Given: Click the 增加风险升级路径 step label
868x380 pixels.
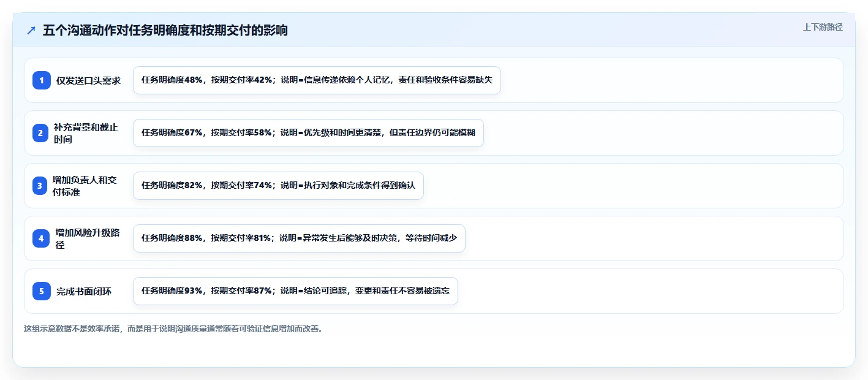Looking at the screenshot, I should (x=88, y=238).
